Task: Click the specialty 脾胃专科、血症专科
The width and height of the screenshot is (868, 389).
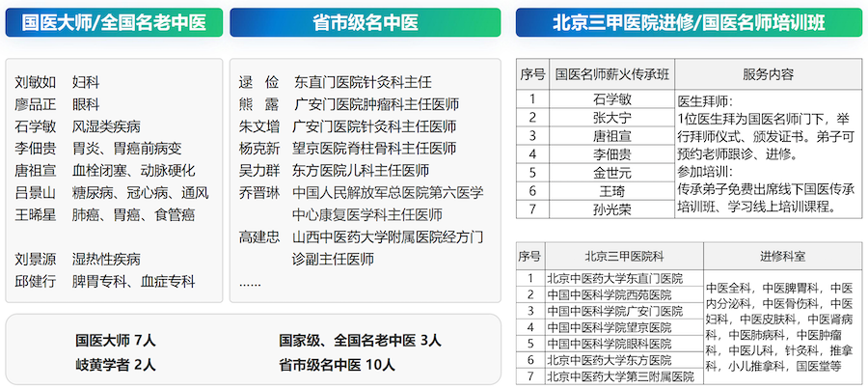Action: pos(133,281)
